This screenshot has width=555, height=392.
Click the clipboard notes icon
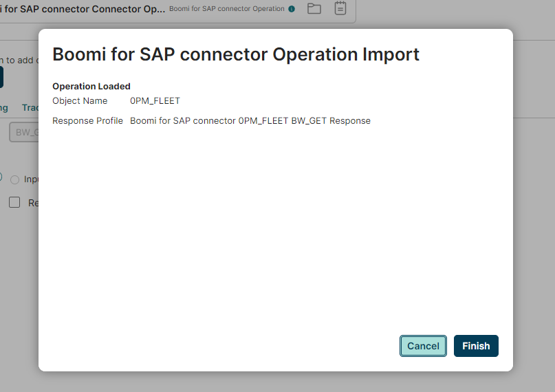pyautogui.click(x=340, y=9)
